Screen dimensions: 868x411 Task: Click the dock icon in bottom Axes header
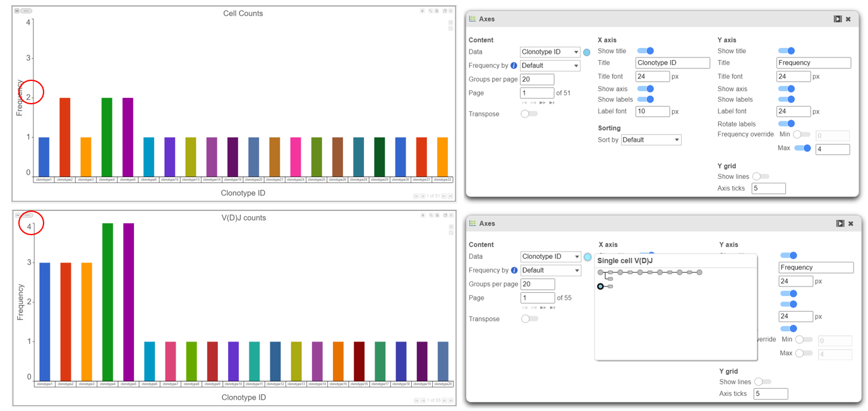tap(840, 223)
